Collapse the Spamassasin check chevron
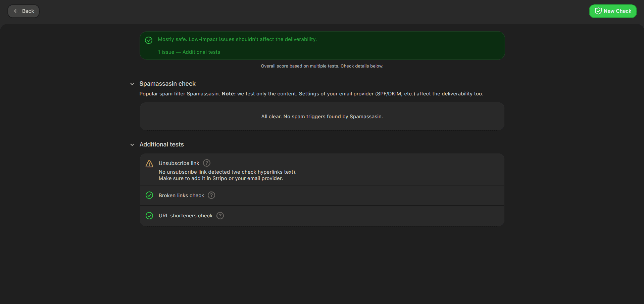Image resolution: width=644 pixels, height=304 pixels. pos(132,84)
